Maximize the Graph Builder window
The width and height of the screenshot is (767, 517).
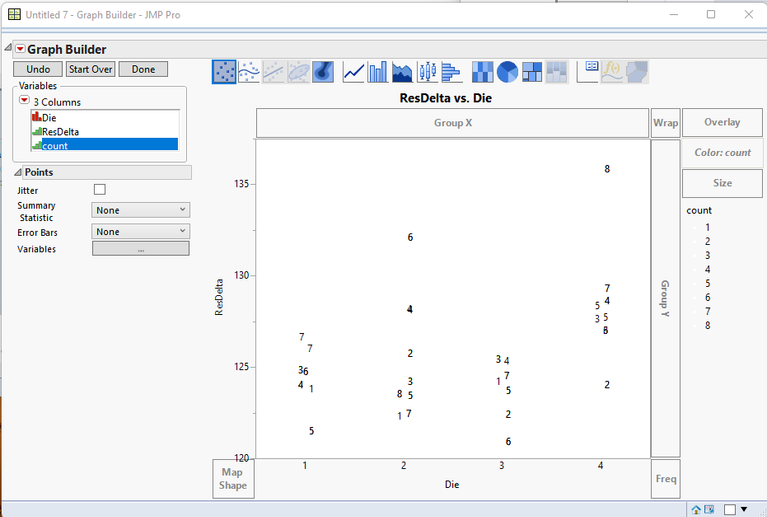tap(711, 14)
